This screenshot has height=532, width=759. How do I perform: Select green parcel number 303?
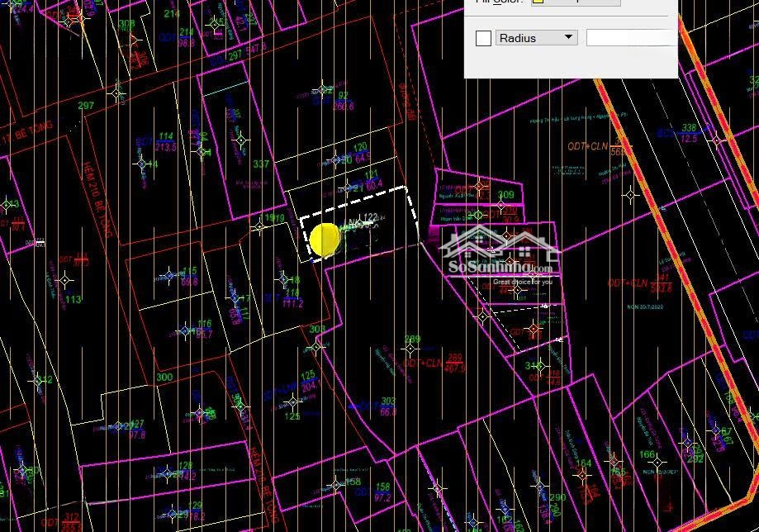click(387, 401)
